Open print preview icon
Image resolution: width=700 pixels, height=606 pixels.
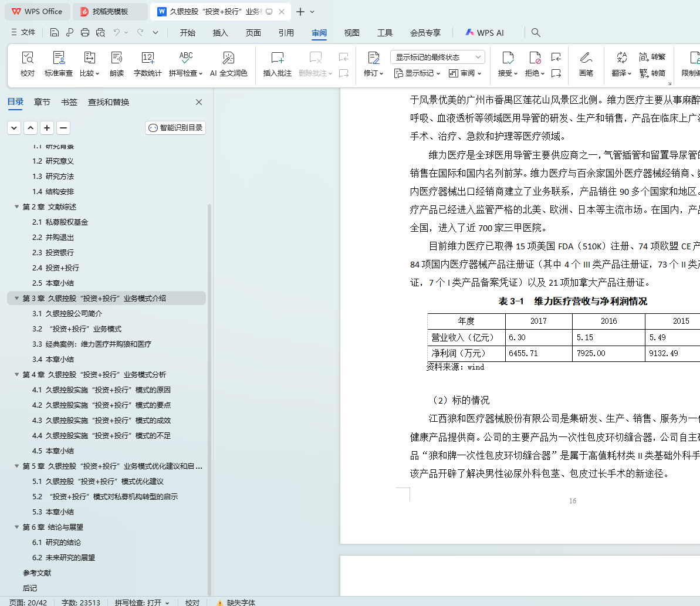pos(100,32)
